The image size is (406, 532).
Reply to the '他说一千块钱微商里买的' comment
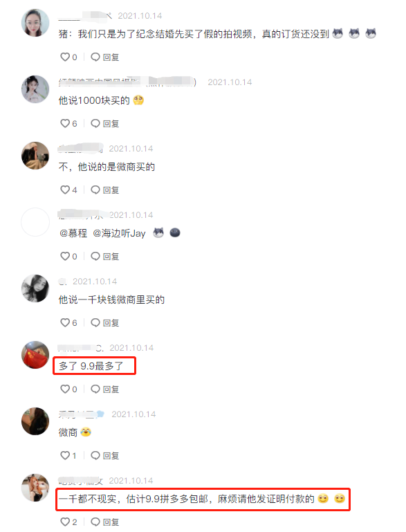point(105,322)
